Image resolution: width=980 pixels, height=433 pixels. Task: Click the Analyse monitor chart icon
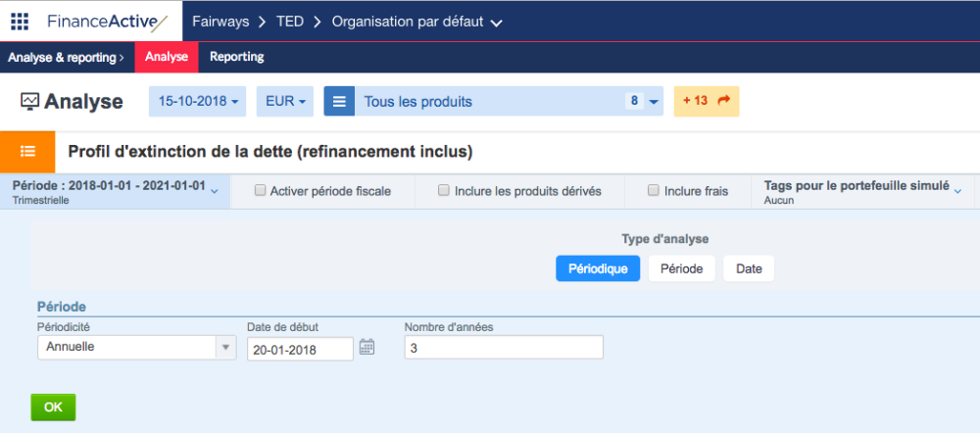pyautogui.click(x=29, y=101)
